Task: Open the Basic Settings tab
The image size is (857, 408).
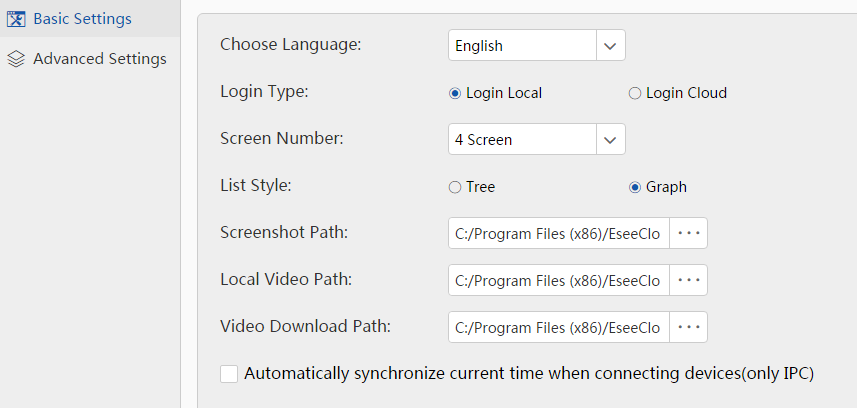Action: [82, 18]
